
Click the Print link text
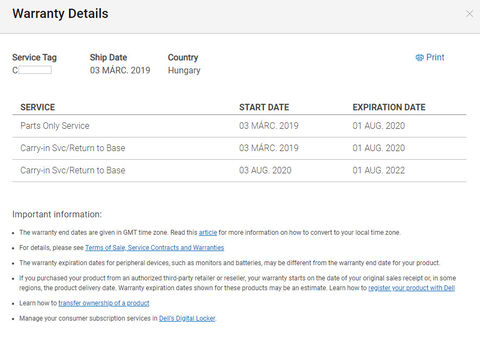click(x=435, y=57)
